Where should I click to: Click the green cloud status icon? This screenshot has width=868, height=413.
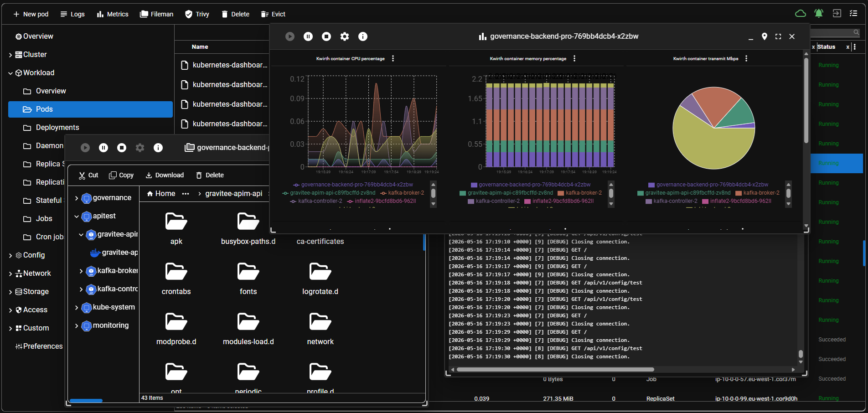801,14
